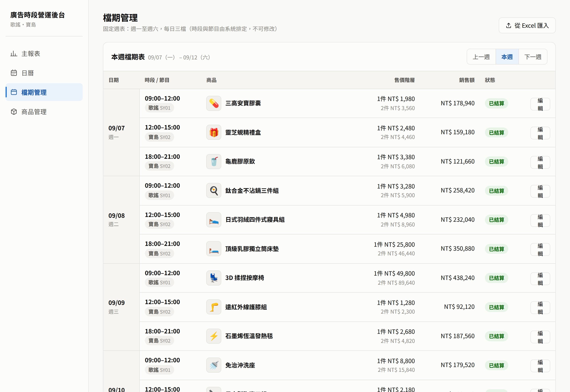Edit the 靈芝蜆精禮盒 slot
Image resolution: width=570 pixels, height=392 pixels.
[x=540, y=133]
